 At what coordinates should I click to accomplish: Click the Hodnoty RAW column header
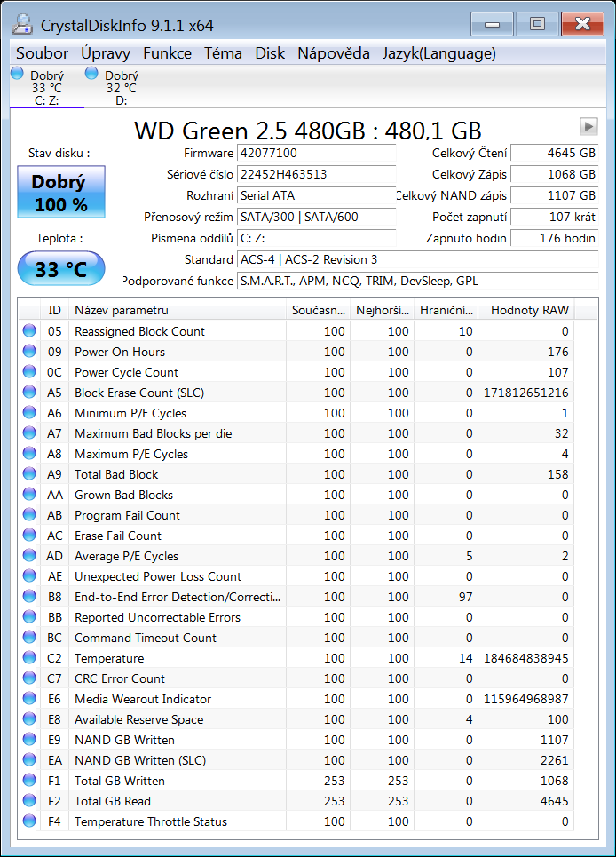(526, 310)
